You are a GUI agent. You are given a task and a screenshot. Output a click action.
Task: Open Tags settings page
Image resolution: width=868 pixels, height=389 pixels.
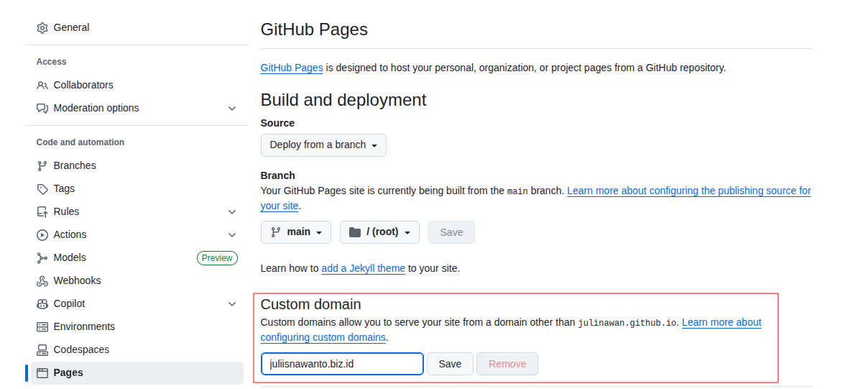(x=137, y=188)
